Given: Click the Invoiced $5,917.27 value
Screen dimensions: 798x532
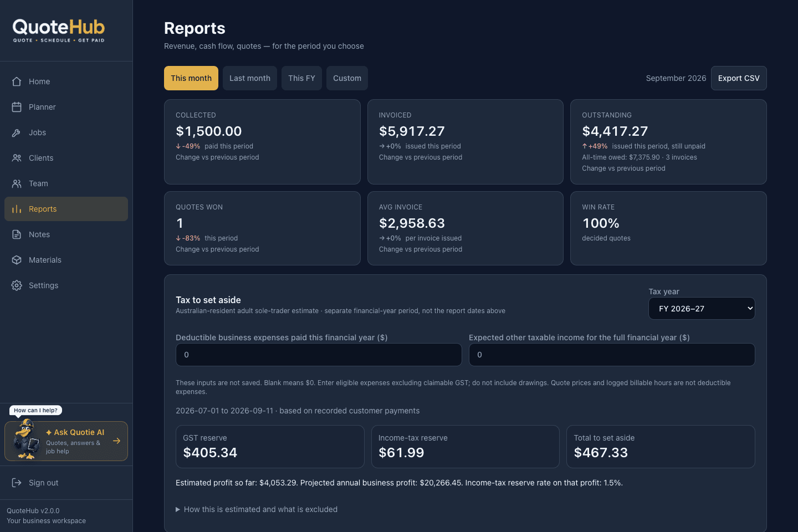Looking at the screenshot, I should pyautogui.click(x=412, y=131).
